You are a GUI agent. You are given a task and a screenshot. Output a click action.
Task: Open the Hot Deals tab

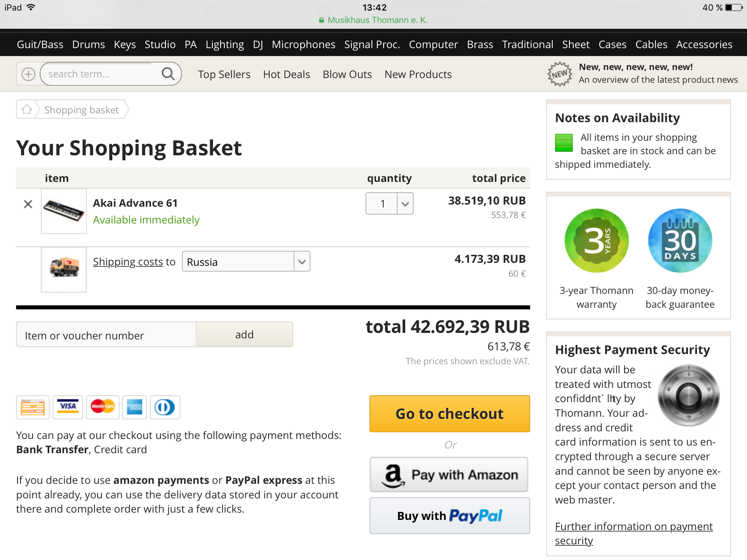click(286, 74)
